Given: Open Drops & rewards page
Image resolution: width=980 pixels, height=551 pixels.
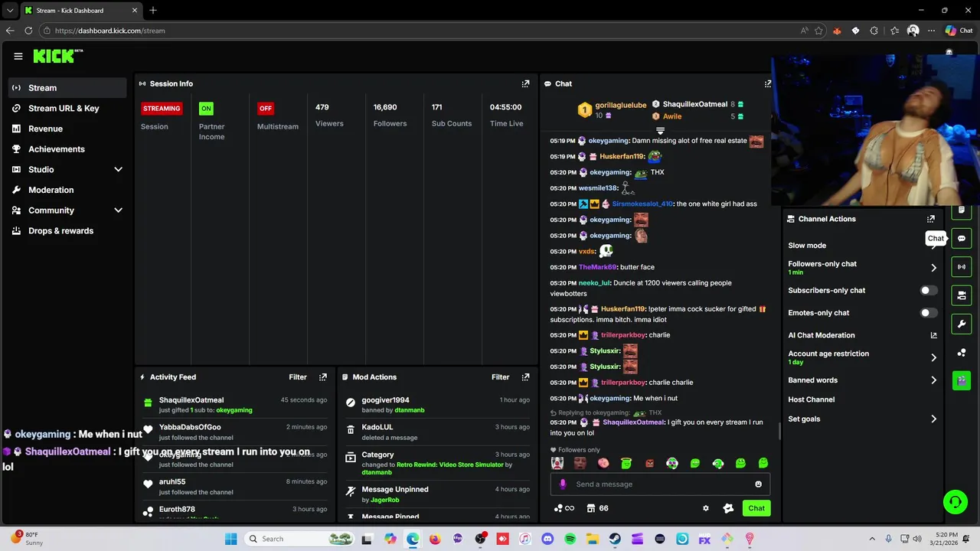Looking at the screenshot, I should pos(67,231).
